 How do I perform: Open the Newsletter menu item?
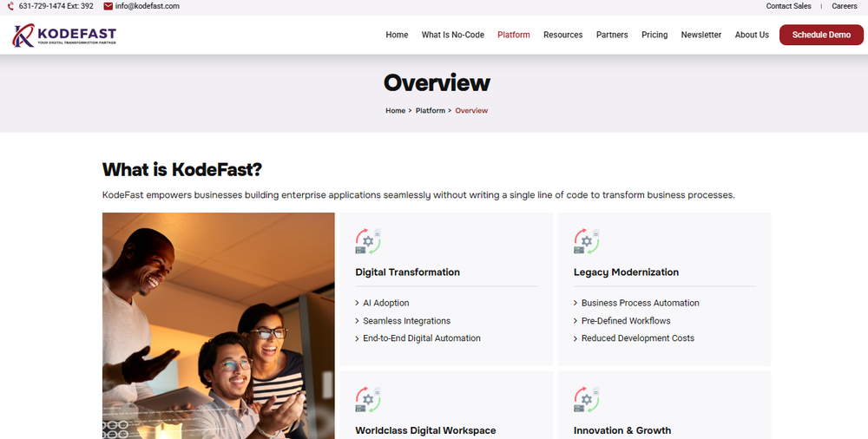701,35
